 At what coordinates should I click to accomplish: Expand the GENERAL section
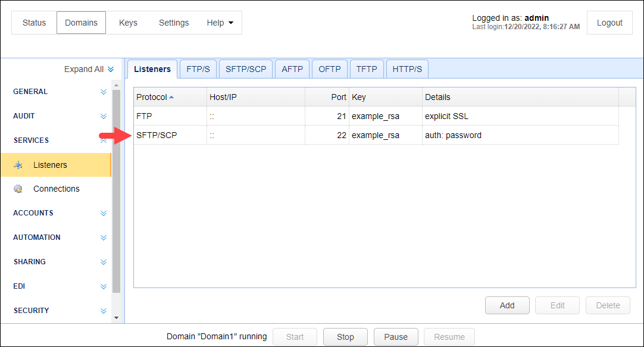tap(104, 92)
